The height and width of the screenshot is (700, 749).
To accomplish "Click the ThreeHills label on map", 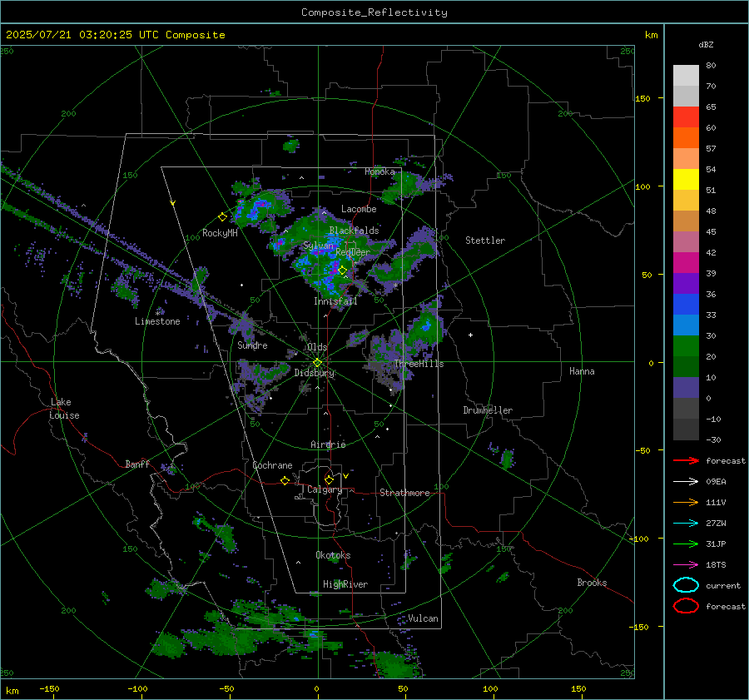I will click(x=419, y=364).
